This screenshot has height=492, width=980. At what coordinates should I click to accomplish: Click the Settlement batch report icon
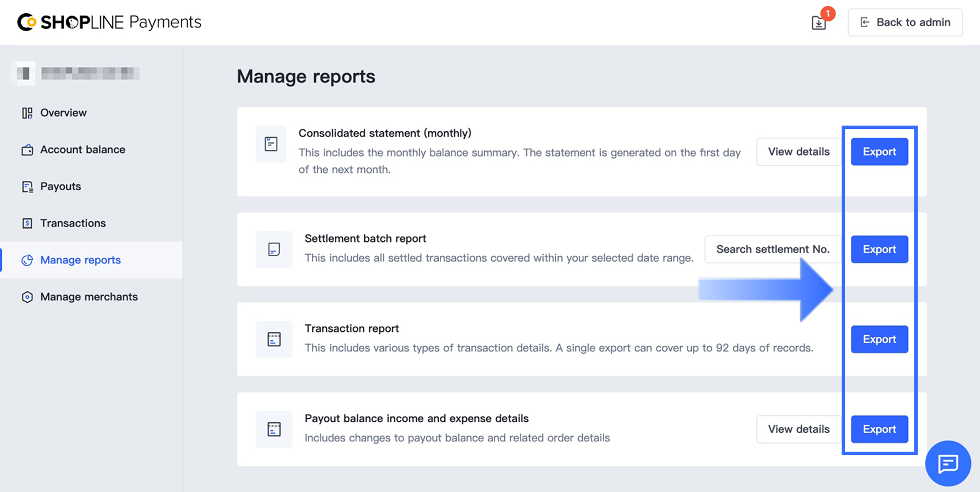(x=274, y=249)
